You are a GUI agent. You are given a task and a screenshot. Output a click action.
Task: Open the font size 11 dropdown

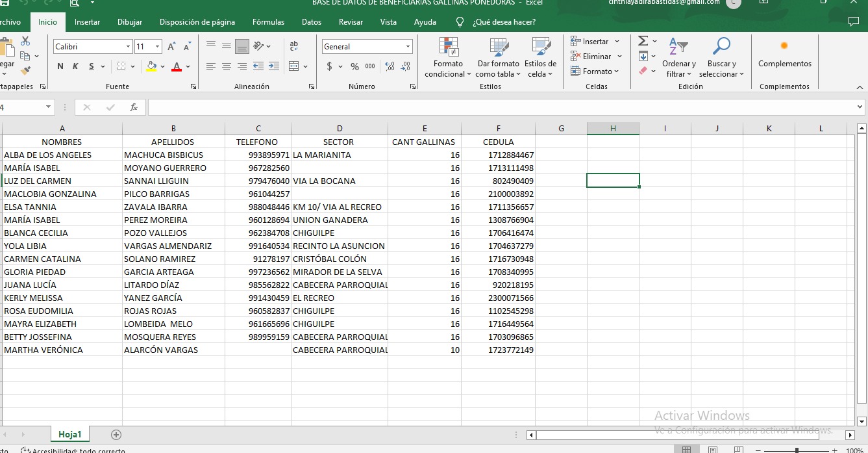[157, 47]
